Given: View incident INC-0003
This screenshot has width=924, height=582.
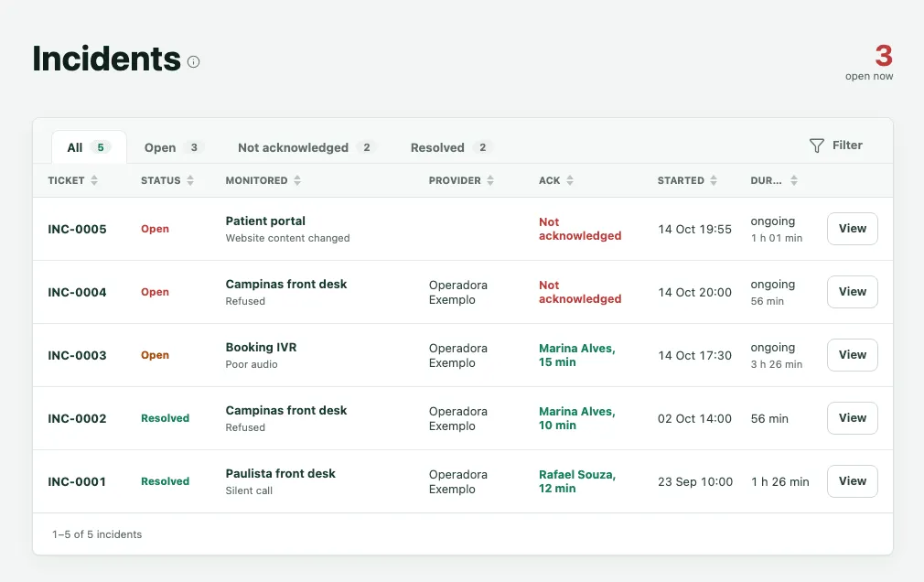Looking at the screenshot, I should click(x=852, y=355).
